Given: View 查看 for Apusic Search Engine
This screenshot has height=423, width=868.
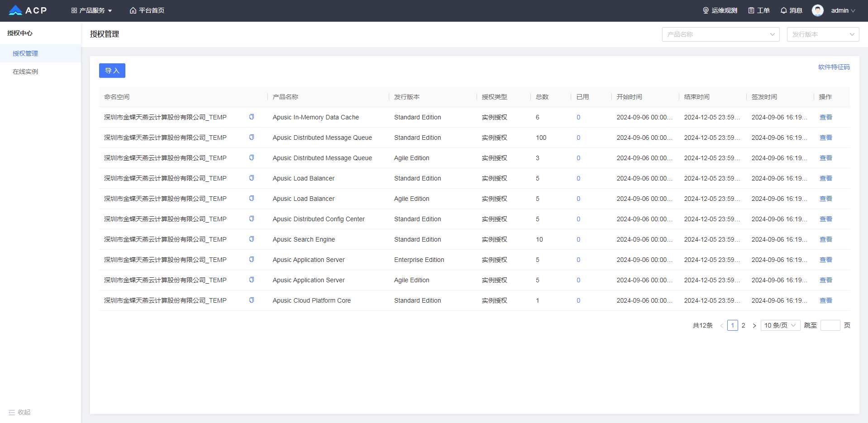Looking at the screenshot, I should coord(826,239).
